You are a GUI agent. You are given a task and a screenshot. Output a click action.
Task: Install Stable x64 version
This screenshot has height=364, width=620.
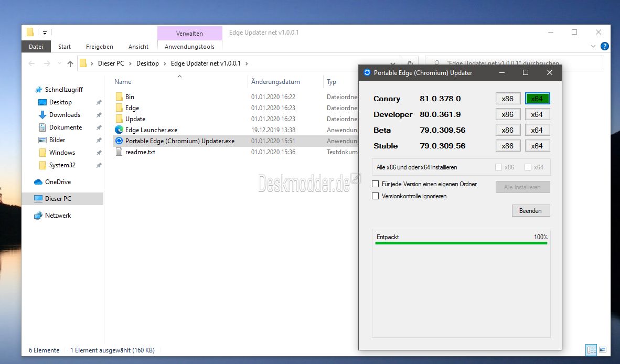click(x=537, y=146)
